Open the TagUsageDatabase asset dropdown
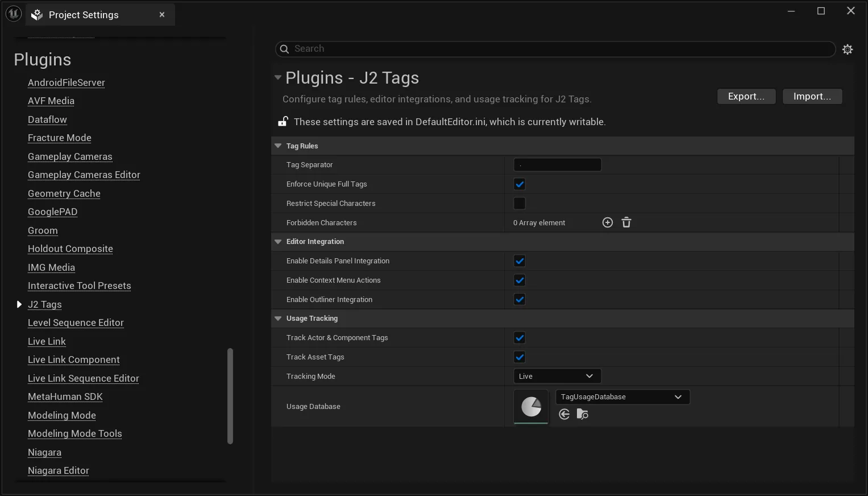Viewport: 868px width, 496px height. pos(622,397)
